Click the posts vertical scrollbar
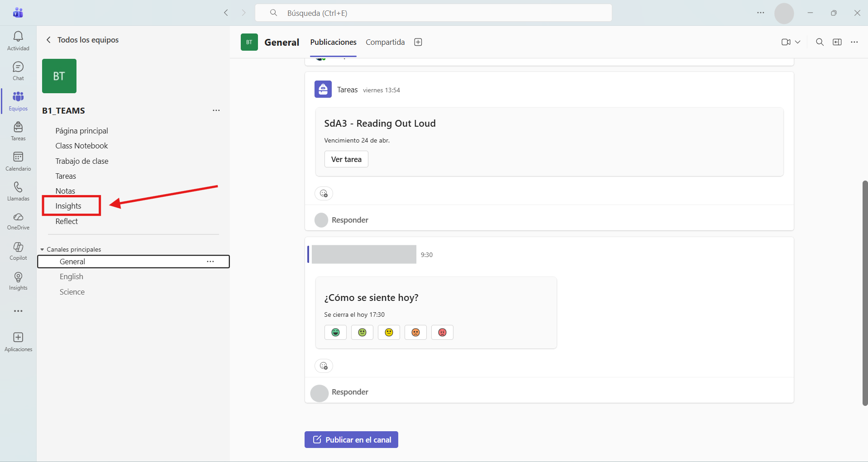This screenshot has width=868, height=462. pyautogui.click(x=865, y=293)
